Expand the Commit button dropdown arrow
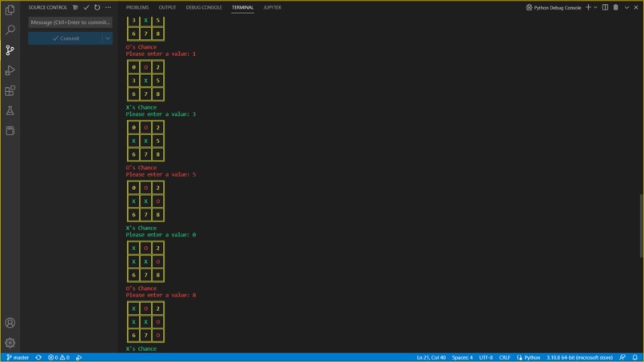Viewport: 644px width, 362px height. point(108,38)
